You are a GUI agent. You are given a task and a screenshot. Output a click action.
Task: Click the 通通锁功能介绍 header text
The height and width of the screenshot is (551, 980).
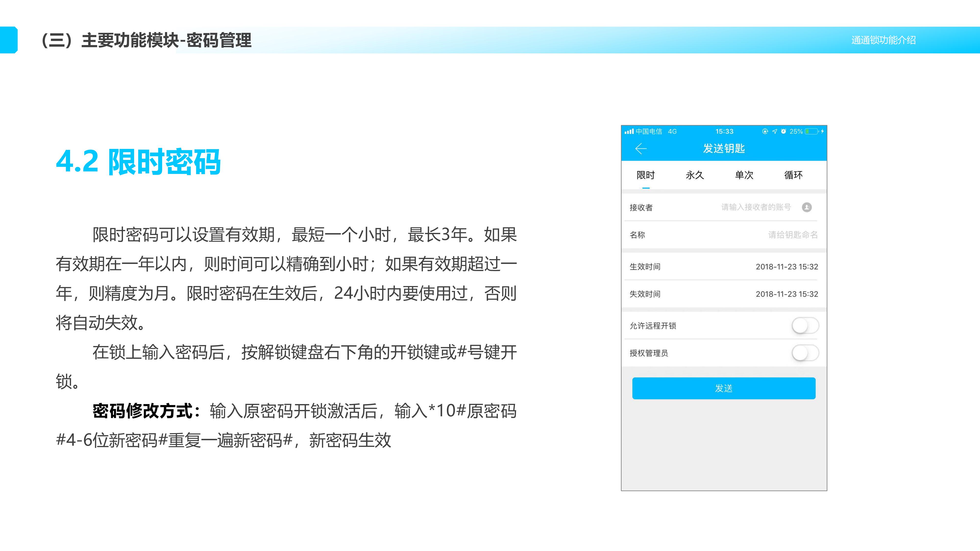(x=883, y=40)
